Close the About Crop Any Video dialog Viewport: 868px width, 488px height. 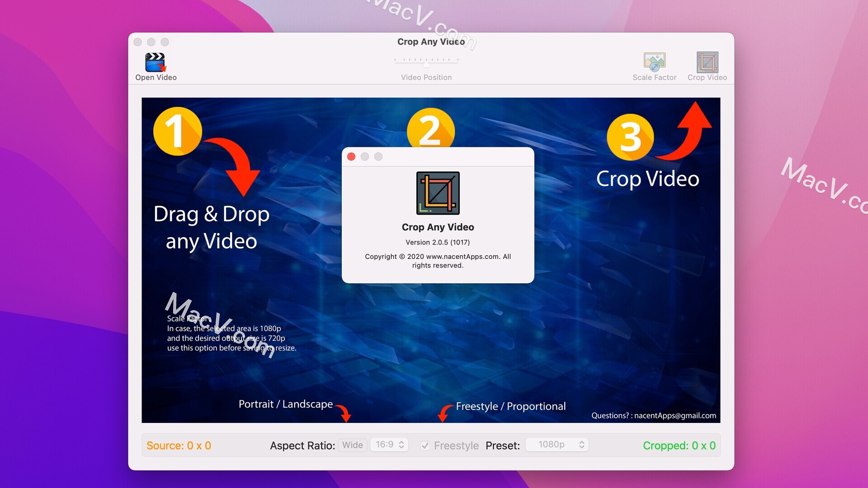351,157
